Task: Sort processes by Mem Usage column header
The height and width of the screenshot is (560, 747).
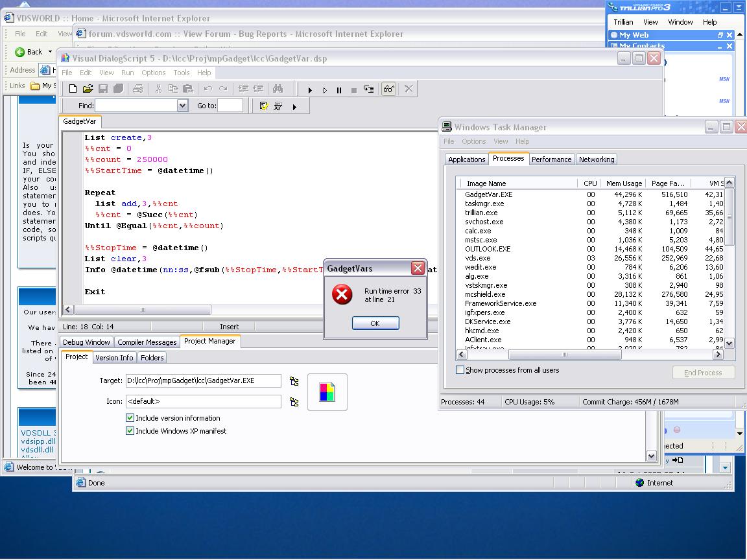Action: tap(623, 183)
